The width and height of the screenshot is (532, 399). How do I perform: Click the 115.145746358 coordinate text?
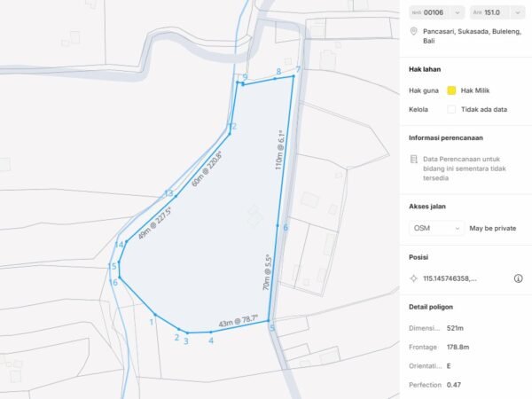coord(450,278)
